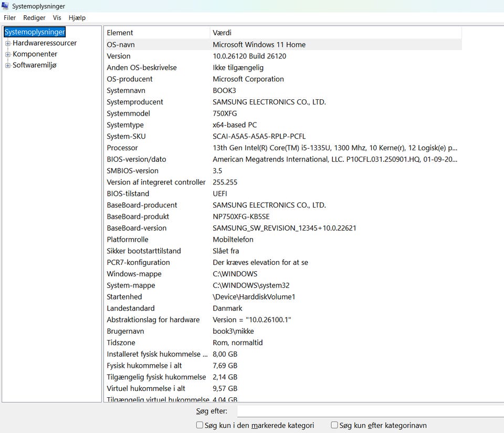Expand the Softwaremiljø tree node

(x=8, y=65)
